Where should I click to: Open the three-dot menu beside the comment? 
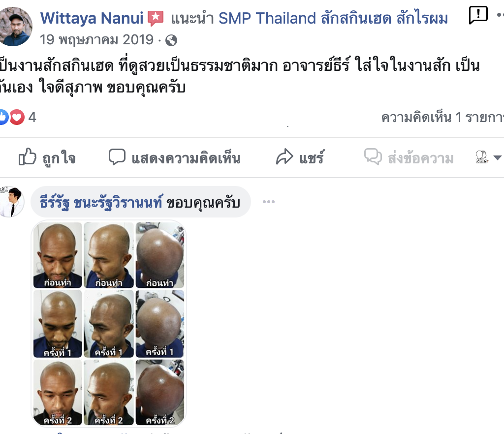(x=268, y=202)
